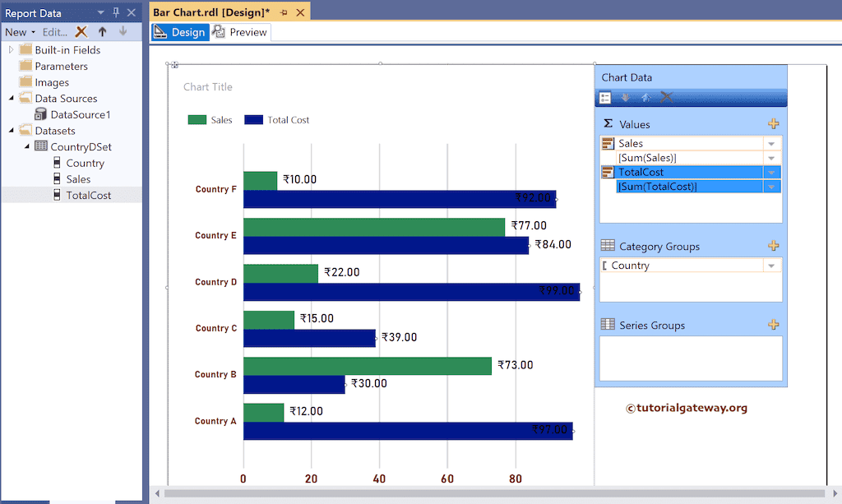The height and width of the screenshot is (504, 842).
Task: Collapse the Datasets tree node
Action: (x=12, y=131)
